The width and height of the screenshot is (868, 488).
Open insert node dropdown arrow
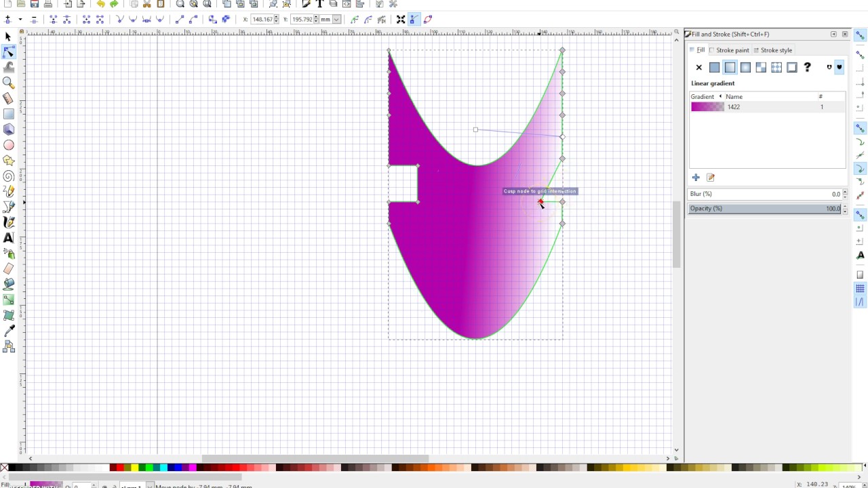tap(20, 20)
